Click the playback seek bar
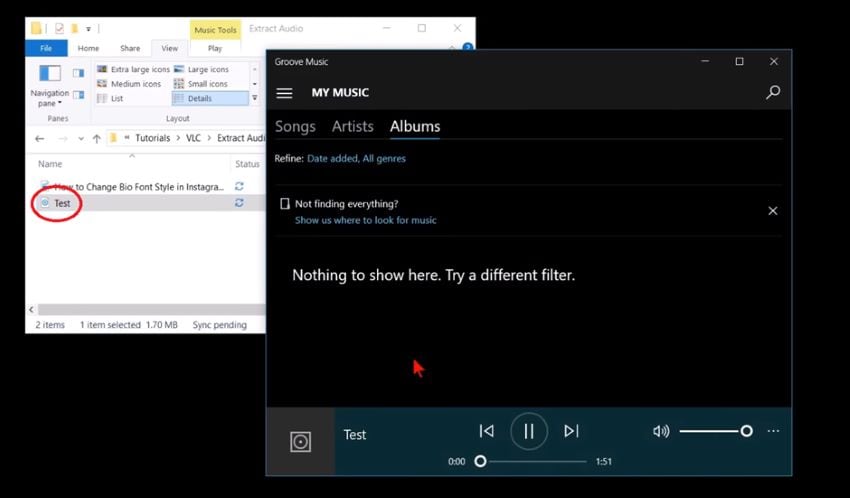This screenshot has height=498, width=850. (x=532, y=461)
